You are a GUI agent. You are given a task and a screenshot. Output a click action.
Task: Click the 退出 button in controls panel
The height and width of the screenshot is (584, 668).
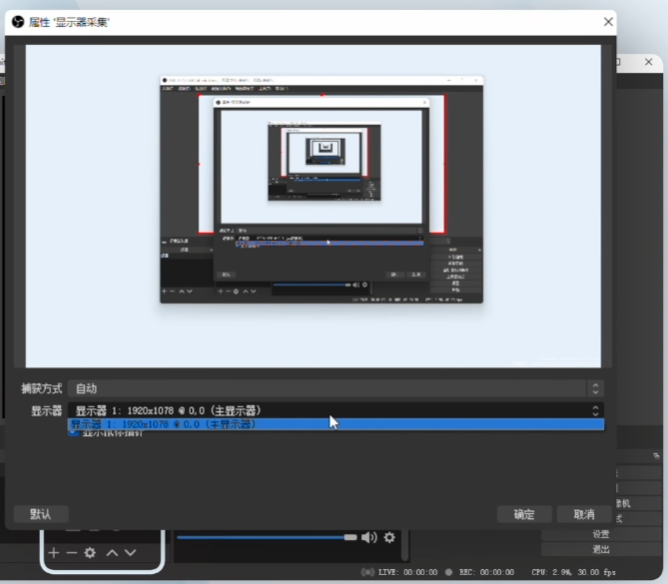click(601, 549)
